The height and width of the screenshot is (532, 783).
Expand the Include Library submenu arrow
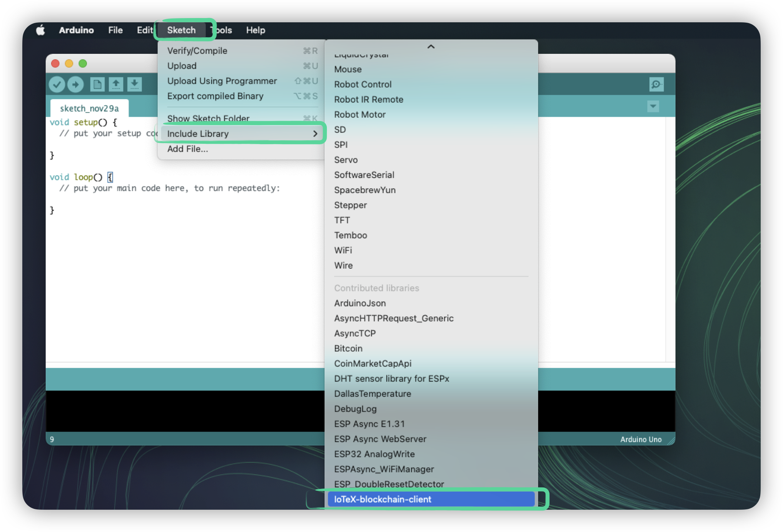[315, 134]
